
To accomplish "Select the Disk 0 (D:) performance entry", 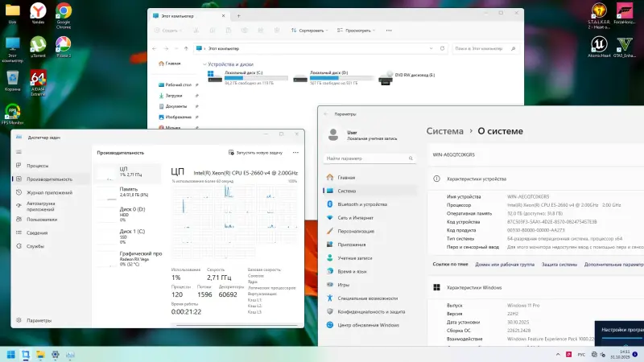I will [x=129, y=212].
